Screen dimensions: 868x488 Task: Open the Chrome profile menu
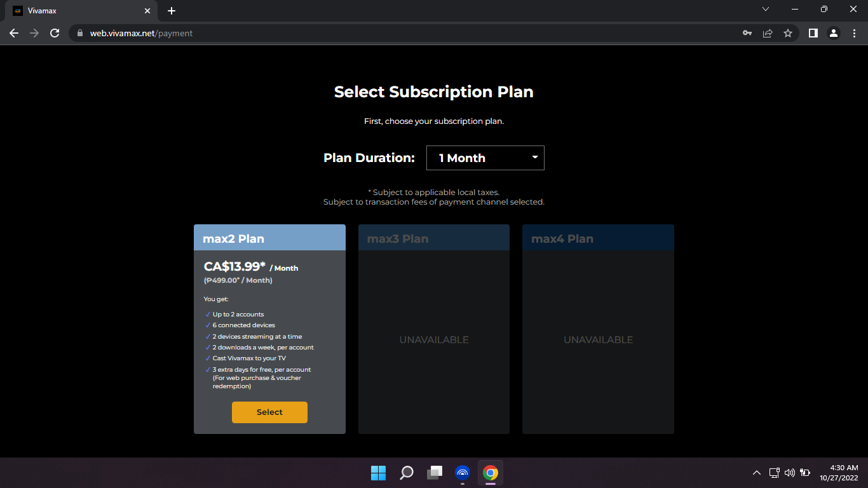tap(834, 33)
